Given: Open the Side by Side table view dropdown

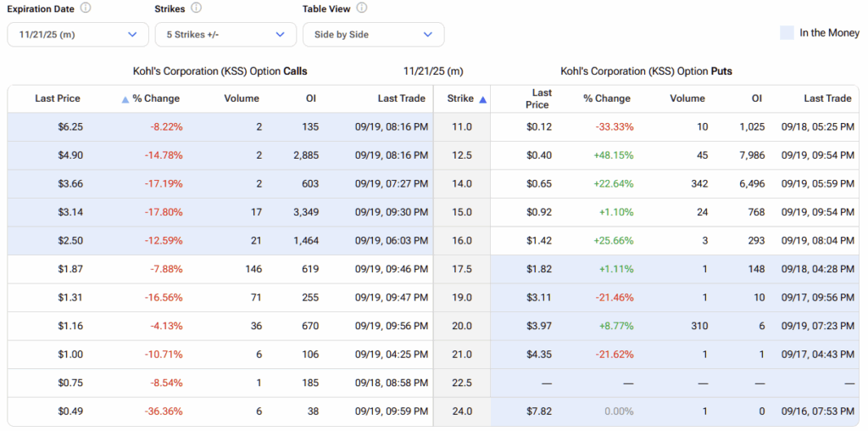Looking at the screenshot, I should (x=374, y=34).
